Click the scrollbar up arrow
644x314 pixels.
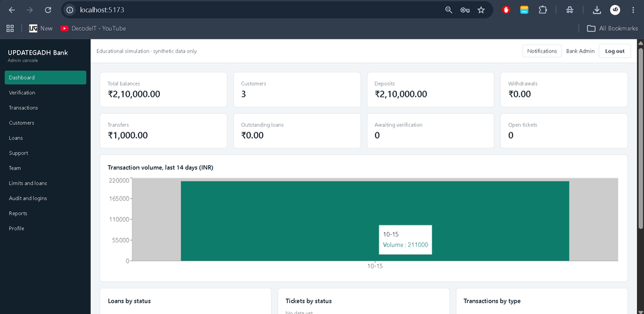[641, 43]
